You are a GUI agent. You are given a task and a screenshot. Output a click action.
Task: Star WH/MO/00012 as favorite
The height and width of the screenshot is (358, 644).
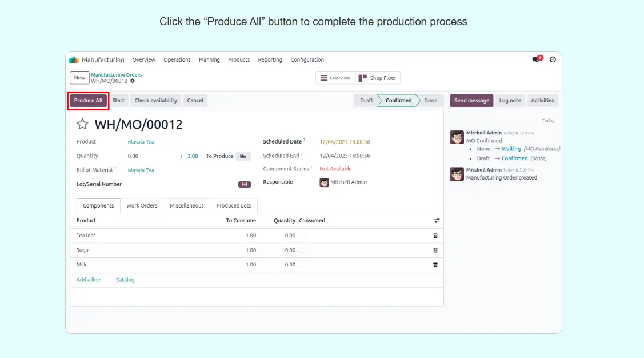(83, 124)
